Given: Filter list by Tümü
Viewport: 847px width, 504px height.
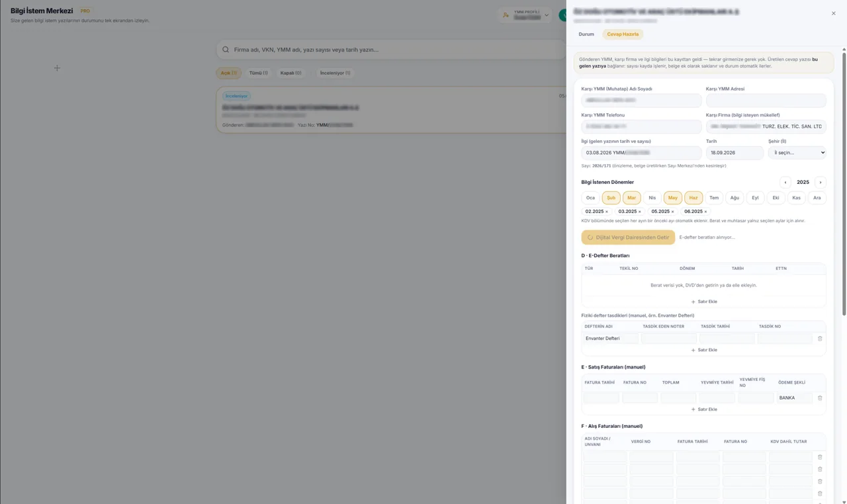Looking at the screenshot, I should point(258,73).
